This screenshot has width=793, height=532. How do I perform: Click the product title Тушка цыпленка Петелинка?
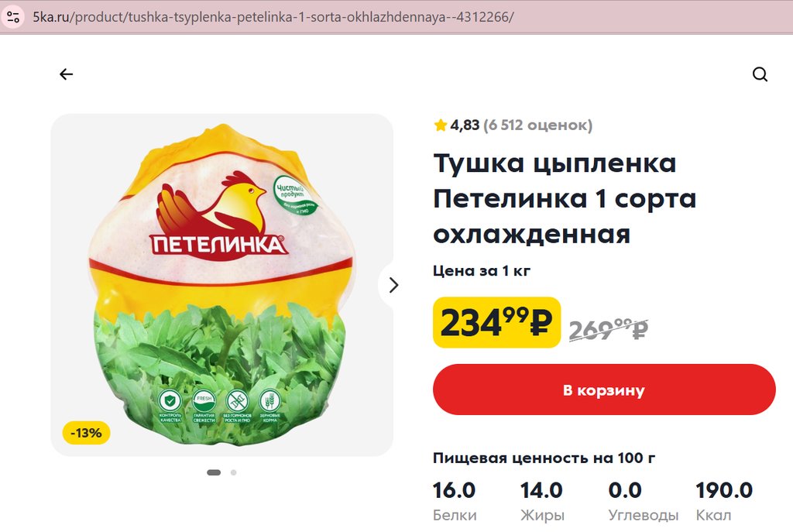pos(565,198)
